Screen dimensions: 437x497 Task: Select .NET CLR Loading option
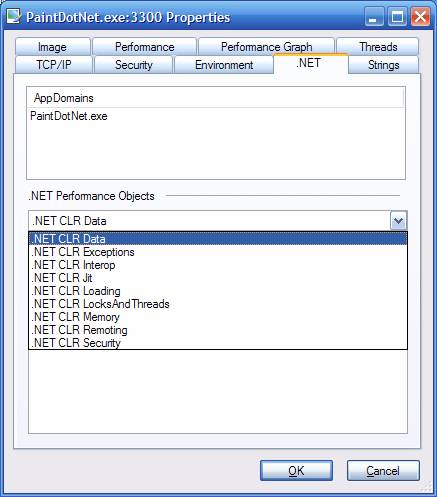click(218, 291)
